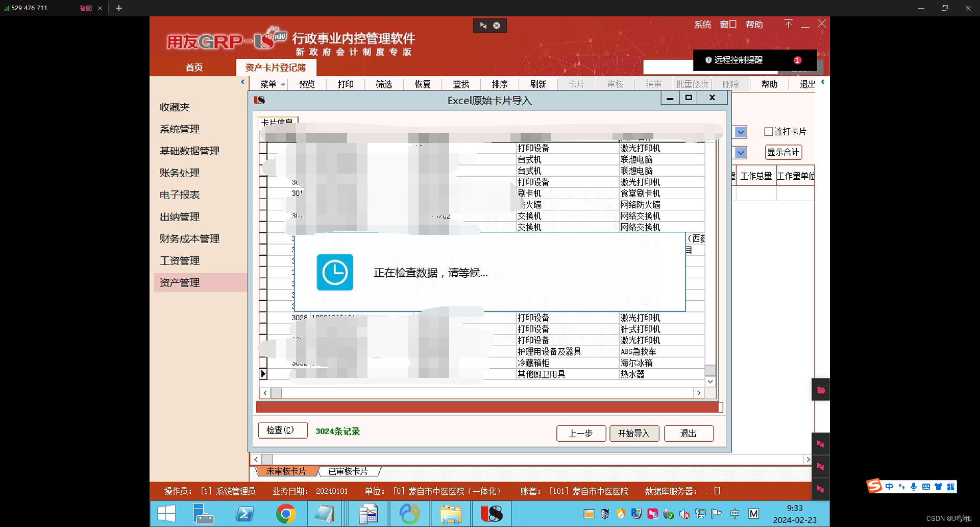Select 系统管理 in the sidebar

180,129
